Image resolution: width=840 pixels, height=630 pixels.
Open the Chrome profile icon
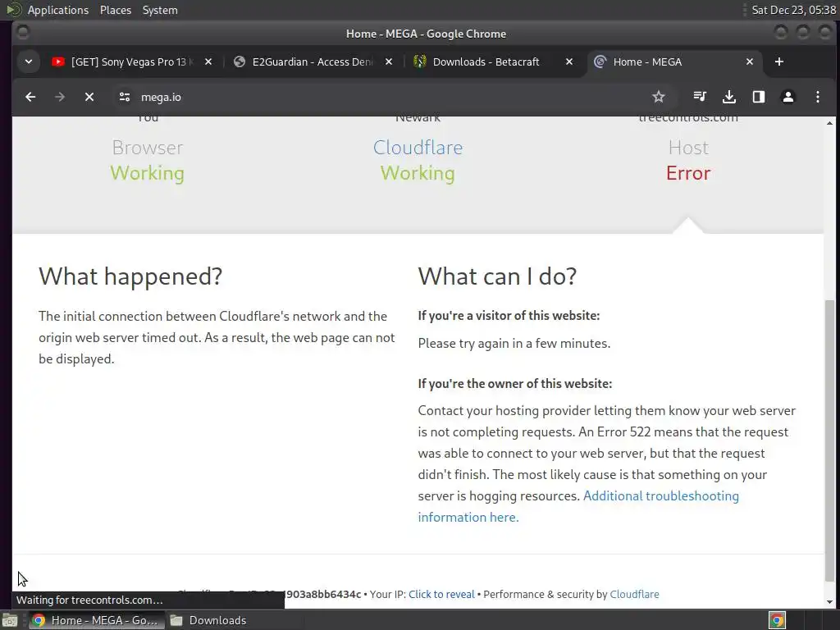[x=788, y=97]
